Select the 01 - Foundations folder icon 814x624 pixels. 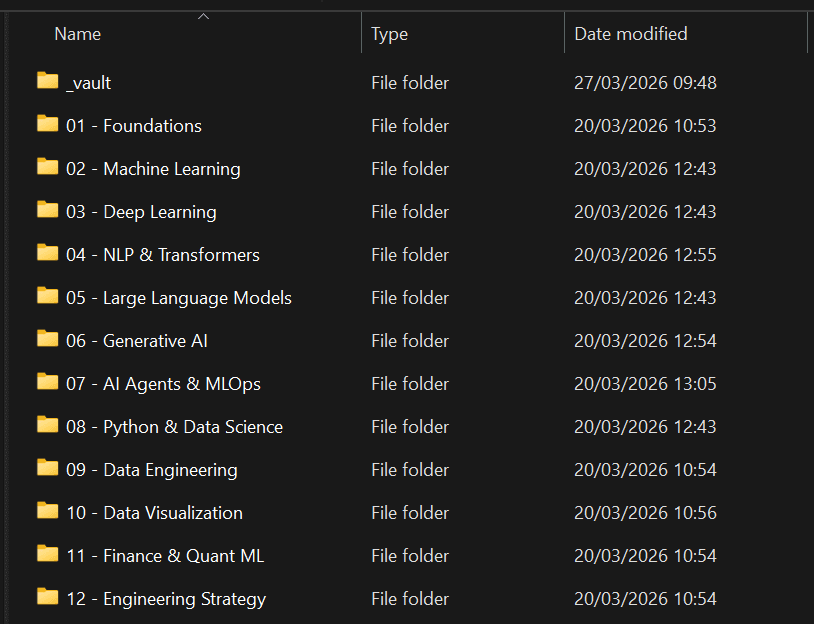(47, 124)
